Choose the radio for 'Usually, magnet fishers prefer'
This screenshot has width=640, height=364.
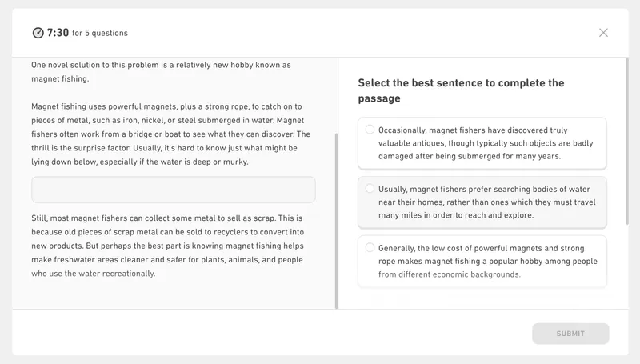coord(370,189)
